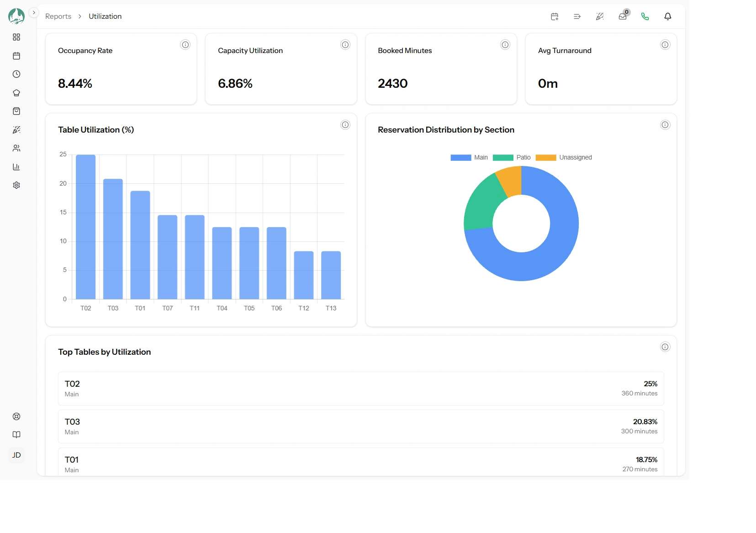Toggle Unassigned series in legend
The height and width of the screenshot is (533, 756).
pyautogui.click(x=564, y=157)
